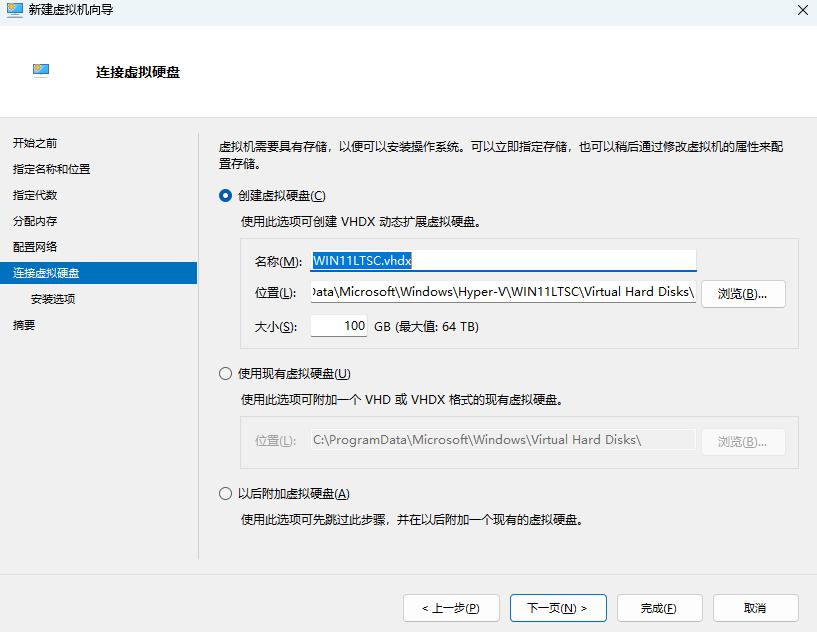Select 连接虚拟硬盘 step in sidebar
This screenshot has width=817, height=632.
(46, 273)
